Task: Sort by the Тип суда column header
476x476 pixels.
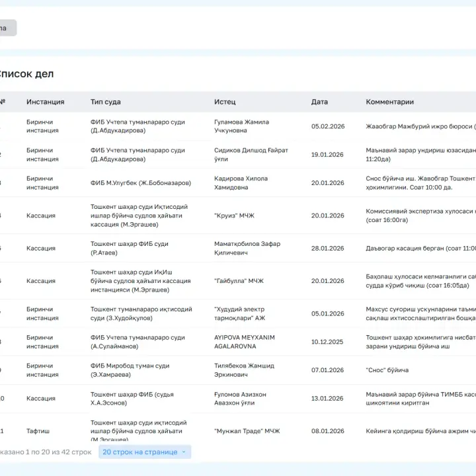Action: coord(105,102)
